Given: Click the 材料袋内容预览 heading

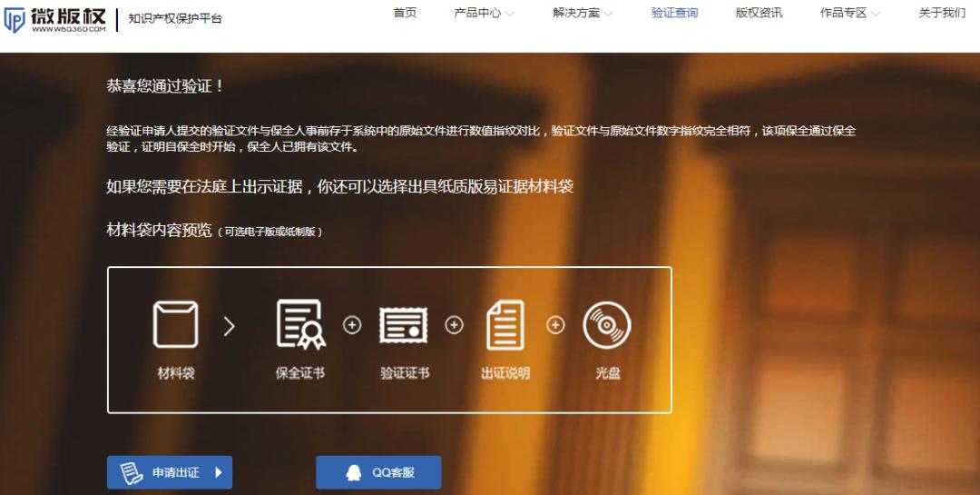Looking at the screenshot, I should [160, 230].
